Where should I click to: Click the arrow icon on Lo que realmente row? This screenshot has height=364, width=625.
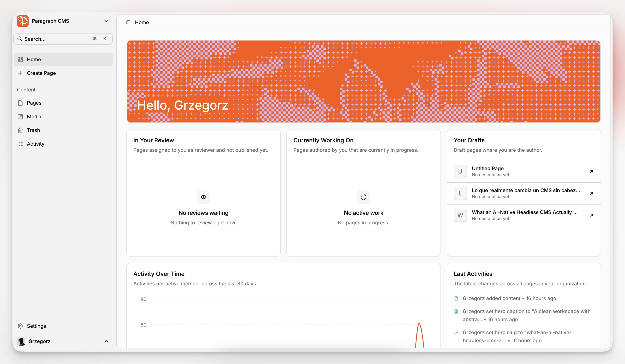[591, 193]
